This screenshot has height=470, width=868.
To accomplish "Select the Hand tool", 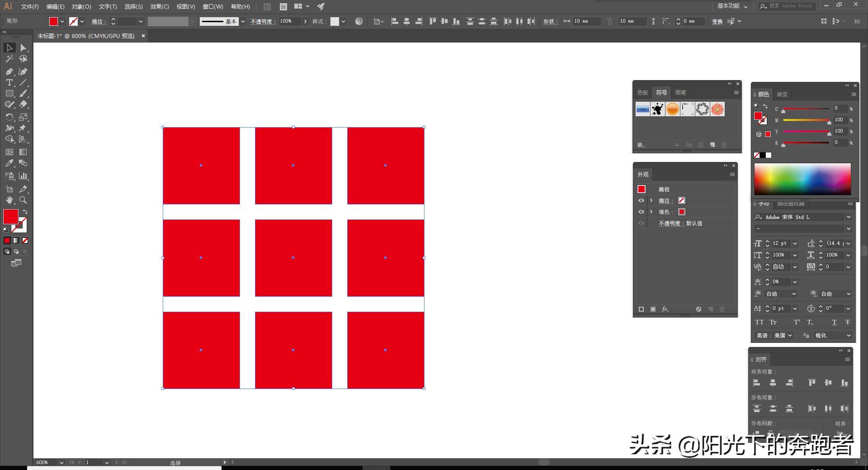I will tap(9, 200).
